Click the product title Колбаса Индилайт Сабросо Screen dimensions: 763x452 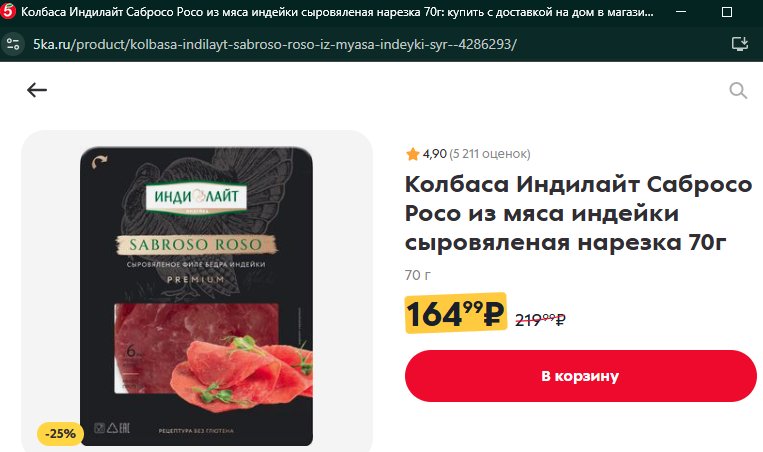click(579, 213)
